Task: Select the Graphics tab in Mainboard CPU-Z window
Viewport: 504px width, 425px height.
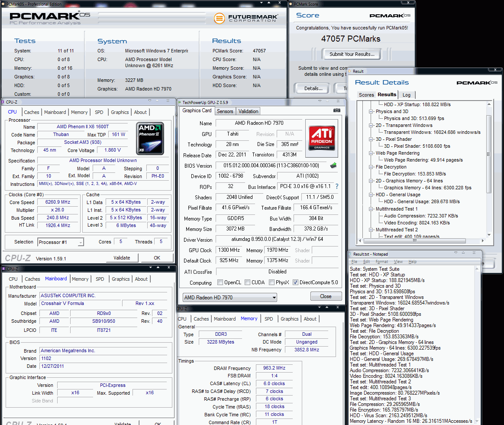Action: [120, 279]
